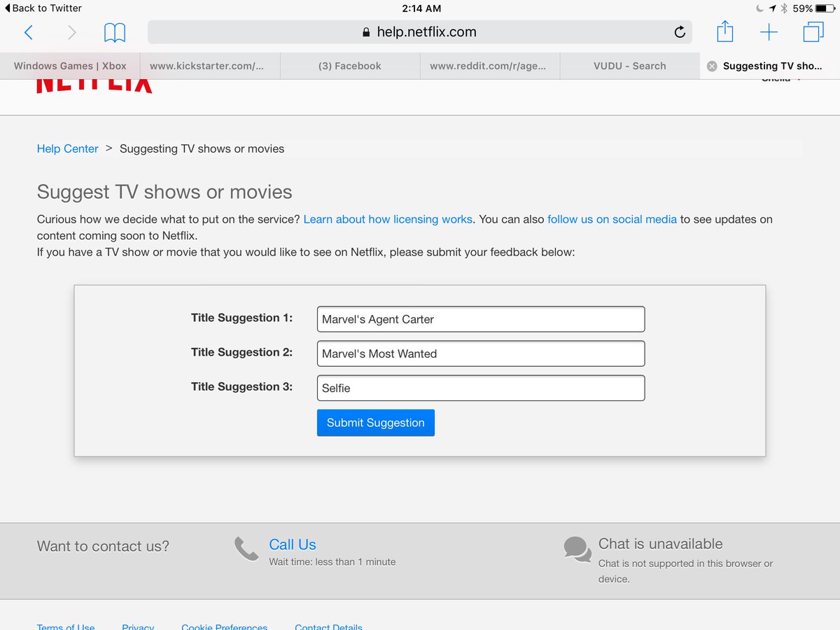840x630 pixels.
Task: Click 'Want to contact us?' text
Action: 103,546
